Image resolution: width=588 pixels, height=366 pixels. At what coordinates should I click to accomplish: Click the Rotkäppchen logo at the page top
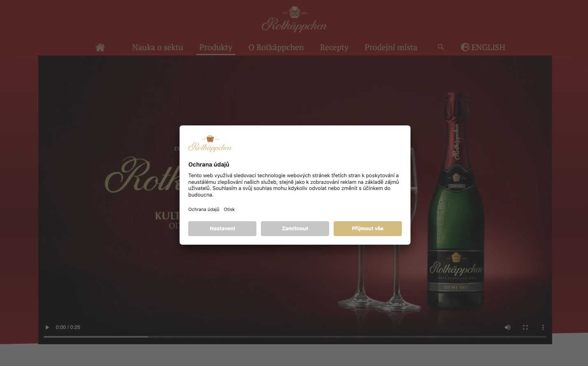[x=294, y=19]
